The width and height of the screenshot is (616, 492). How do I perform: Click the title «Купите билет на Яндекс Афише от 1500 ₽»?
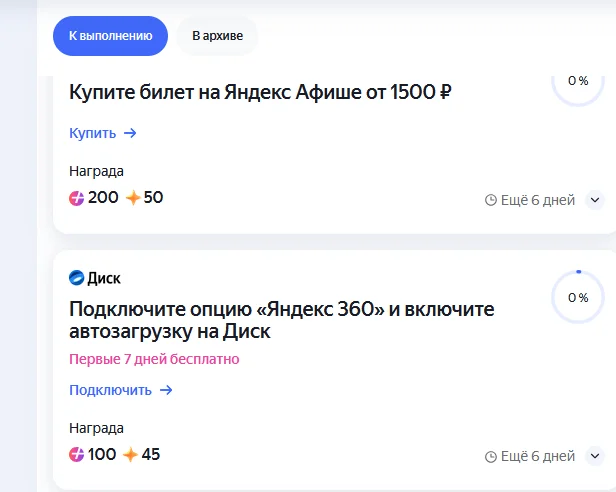[260, 92]
